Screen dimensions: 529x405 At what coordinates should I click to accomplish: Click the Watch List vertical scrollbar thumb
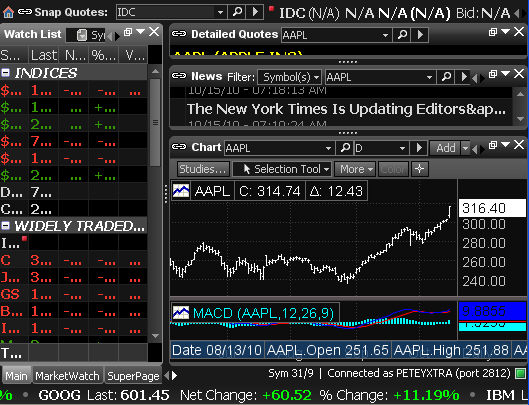click(x=155, y=122)
